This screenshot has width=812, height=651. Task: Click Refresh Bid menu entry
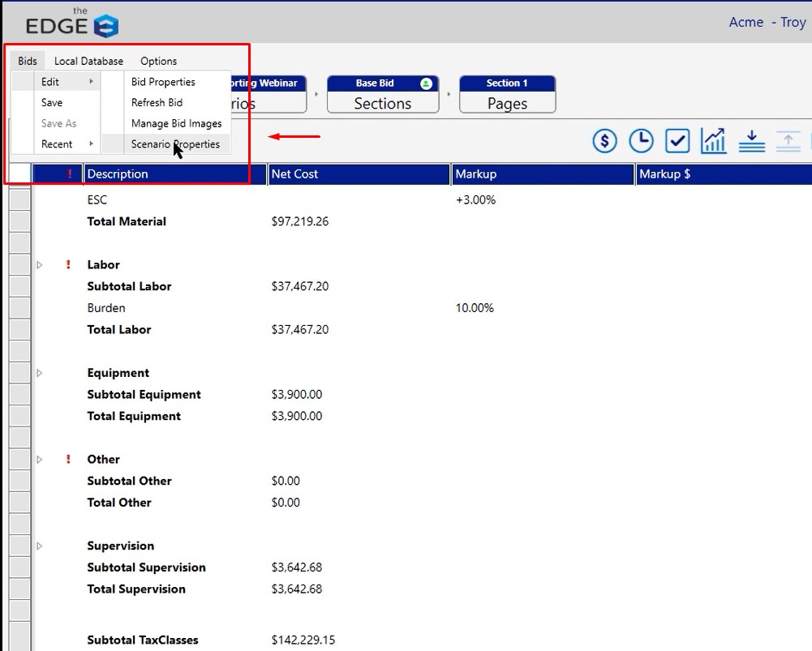point(157,103)
